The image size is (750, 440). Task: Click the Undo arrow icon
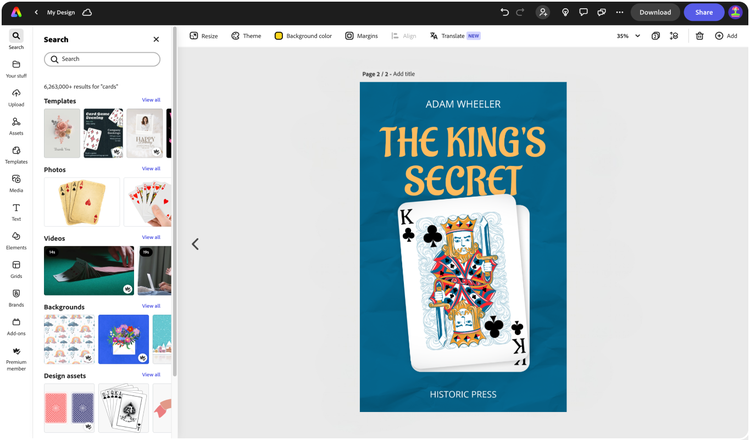504,12
